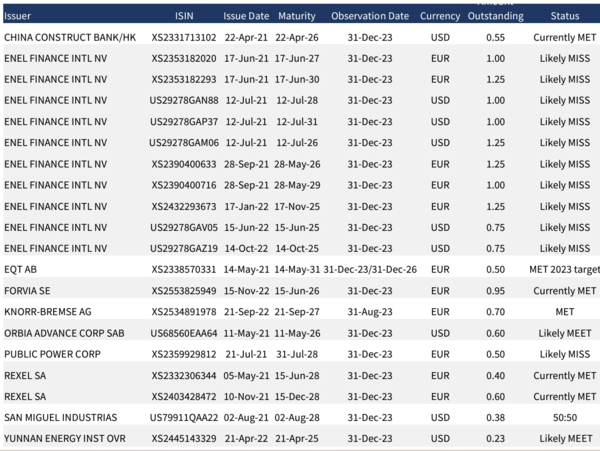The width and height of the screenshot is (600, 451).
Task: Click ISIN XS2353182020
Action: coord(184,58)
